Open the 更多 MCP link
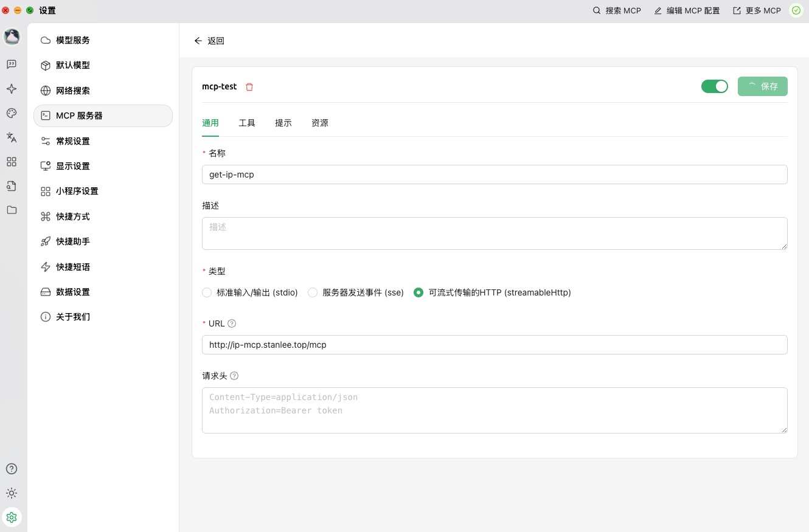The width and height of the screenshot is (809, 532). coord(757,10)
